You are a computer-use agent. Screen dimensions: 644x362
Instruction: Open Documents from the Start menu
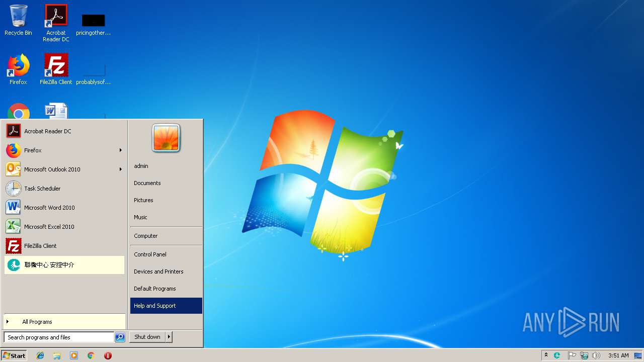coord(166,183)
